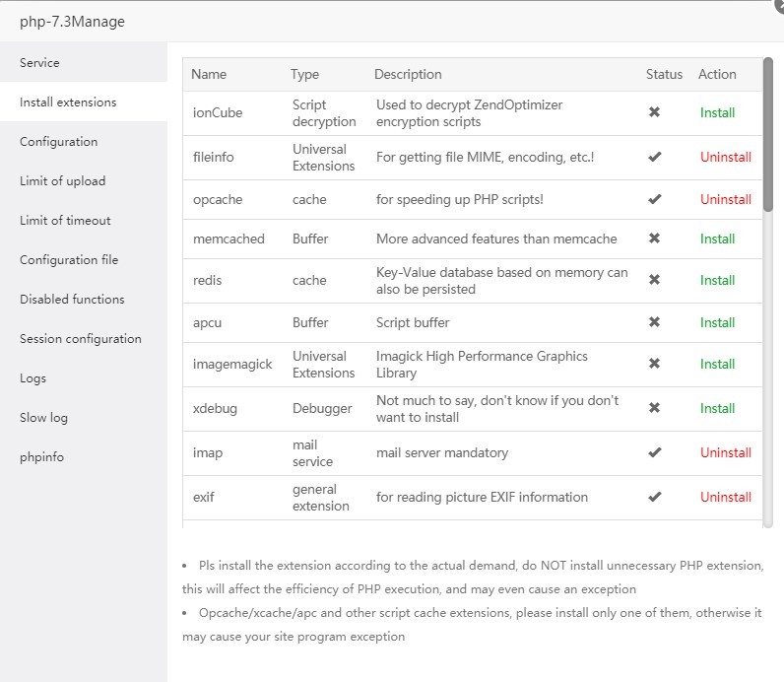
Task: Click the memcached status cross icon
Action: [654, 239]
